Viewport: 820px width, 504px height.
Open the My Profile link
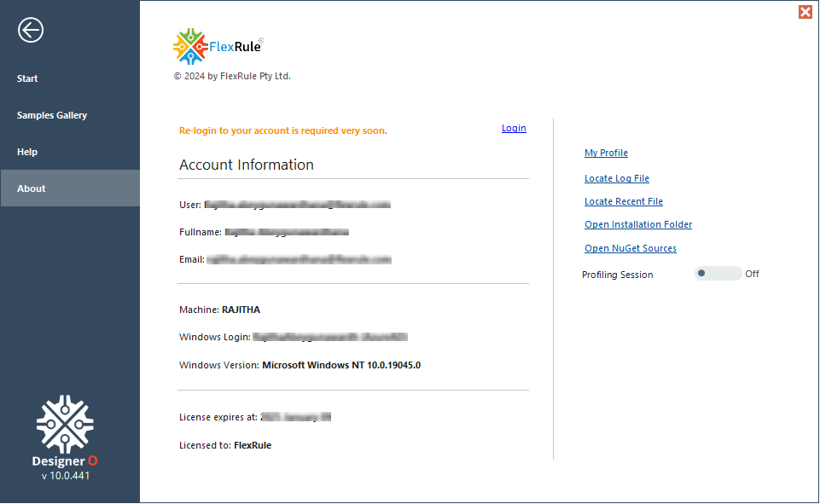[x=606, y=153]
